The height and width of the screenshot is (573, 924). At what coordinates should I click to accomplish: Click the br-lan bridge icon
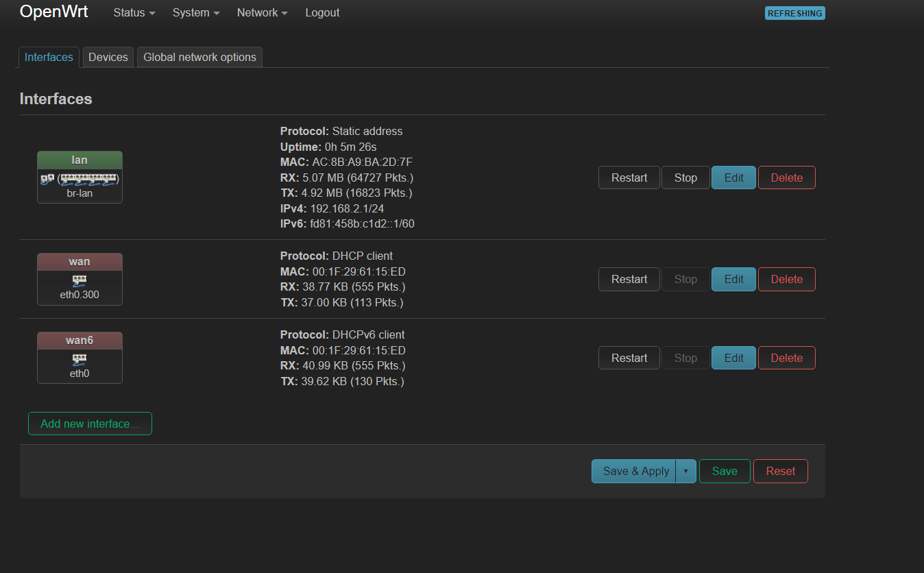tap(80, 181)
